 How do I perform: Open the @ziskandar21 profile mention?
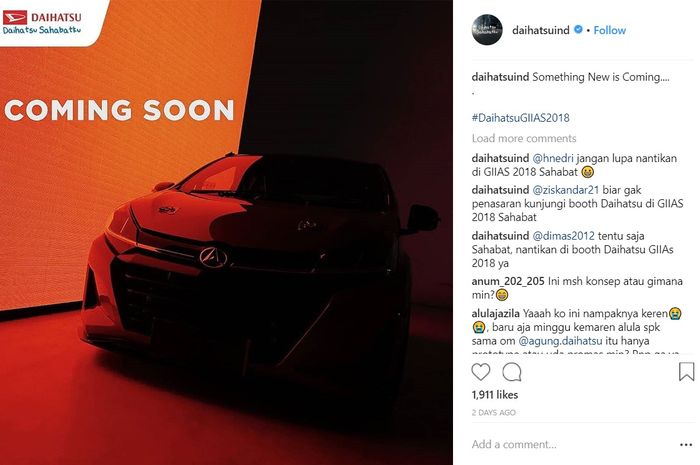(x=566, y=190)
